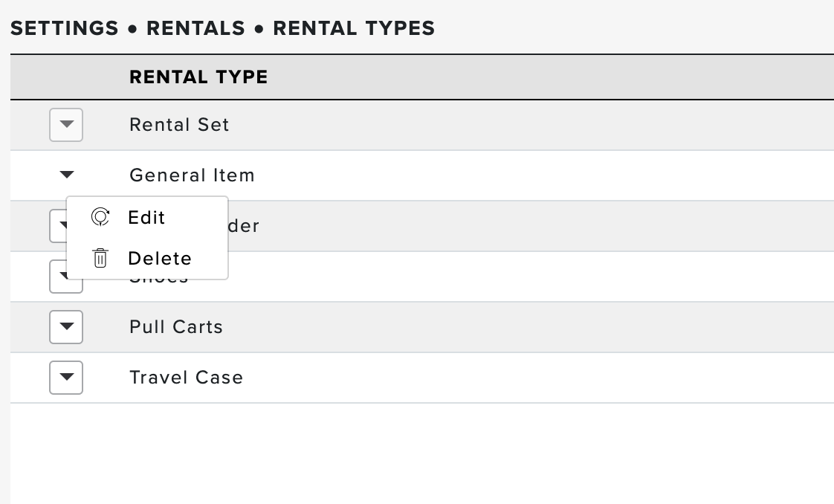Click the General Item row label
The width and height of the screenshot is (834, 504).
click(192, 175)
